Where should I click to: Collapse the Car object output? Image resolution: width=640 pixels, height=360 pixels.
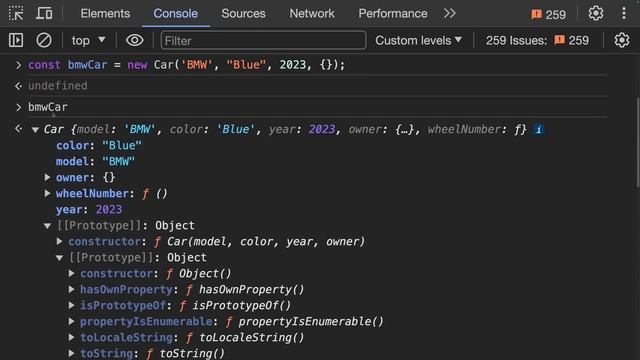click(x=35, y=130)
